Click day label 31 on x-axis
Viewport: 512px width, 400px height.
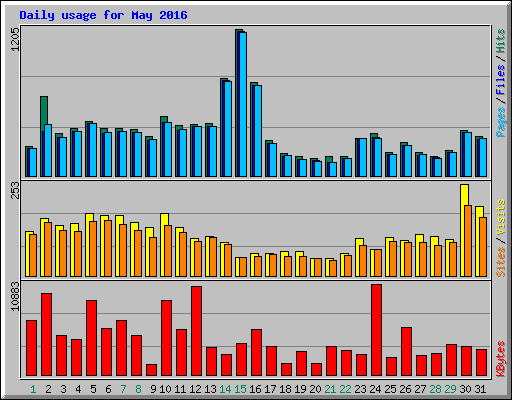(x=480, y=389)
